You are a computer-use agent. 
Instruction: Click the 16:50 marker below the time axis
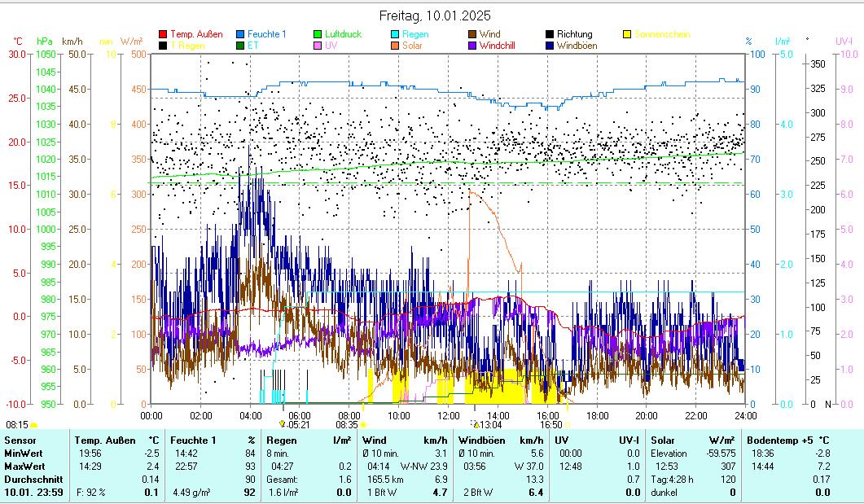[x=551, y=424]
